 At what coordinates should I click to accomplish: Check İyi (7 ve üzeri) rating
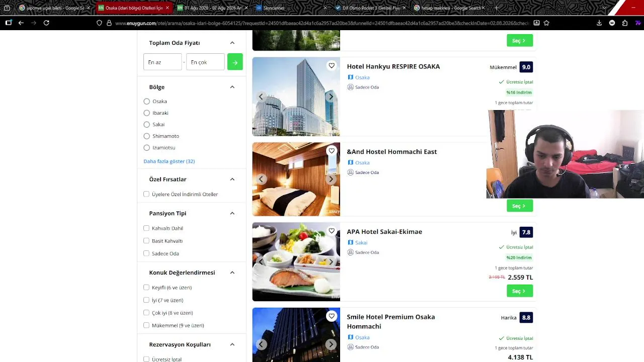[146, 300]
